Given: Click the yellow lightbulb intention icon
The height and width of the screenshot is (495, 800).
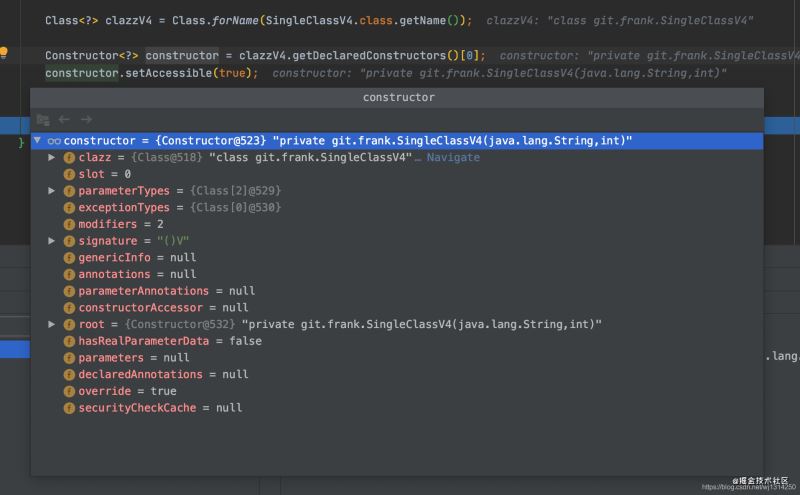Looking at the screenshot, I should [4, 53].
